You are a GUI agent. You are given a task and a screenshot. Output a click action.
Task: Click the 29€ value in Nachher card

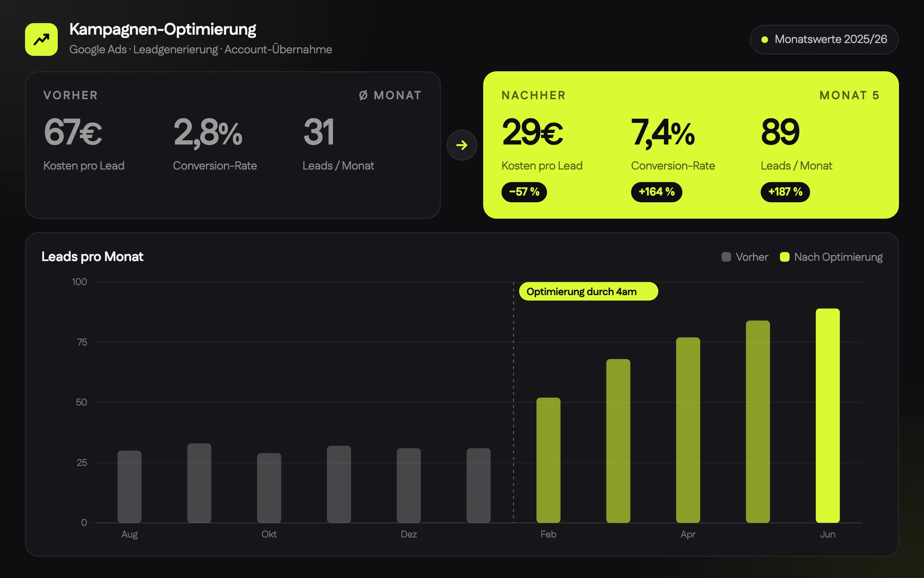pyautogui.click(x=532, y=132)
